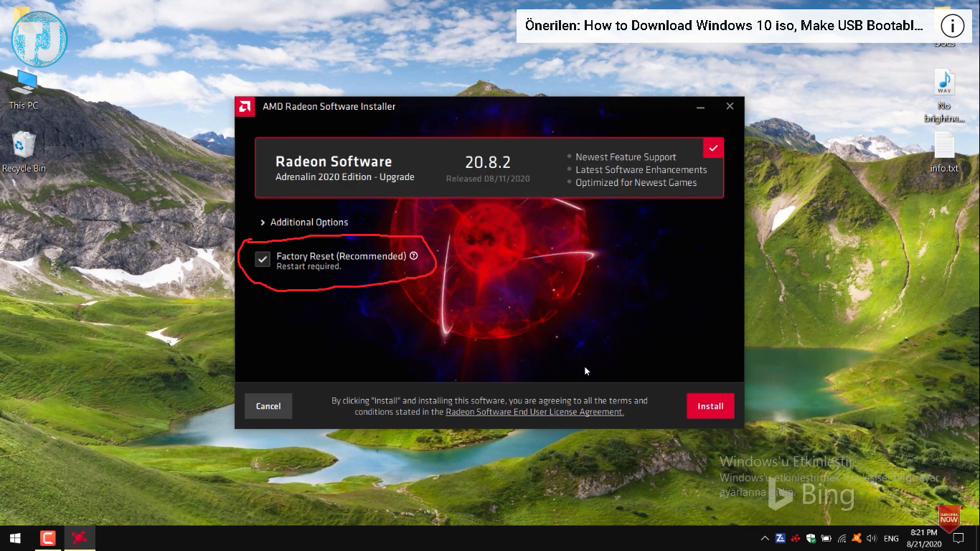Select the WAV audio file on desktop
This screenshot has height=551, width=980.
point(944,96)
